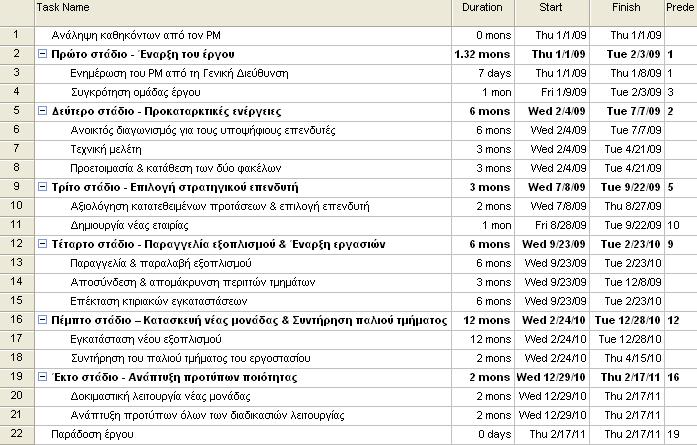697x445 pixels.
Task: Select task Ενημέρωση του PM από τη Γενική Διεύθυνση
Action: click(x=179, y=73)
